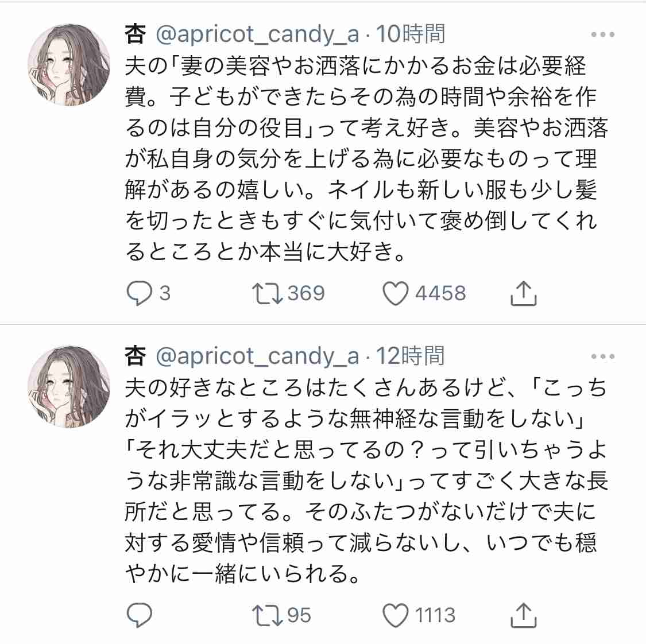Retweet the tweet with 95 retweets
This screenshot has height=644, width=646.
click(266, 615)
